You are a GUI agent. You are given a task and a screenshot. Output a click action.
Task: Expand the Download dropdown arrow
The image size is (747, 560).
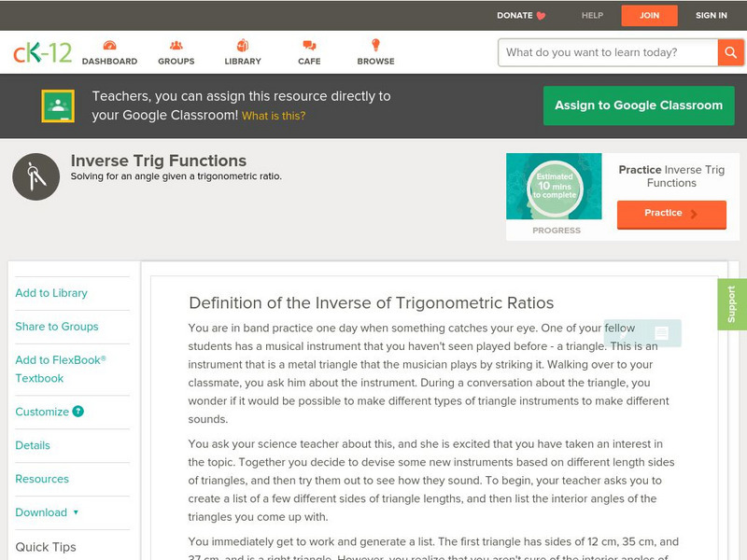point(76,512)
